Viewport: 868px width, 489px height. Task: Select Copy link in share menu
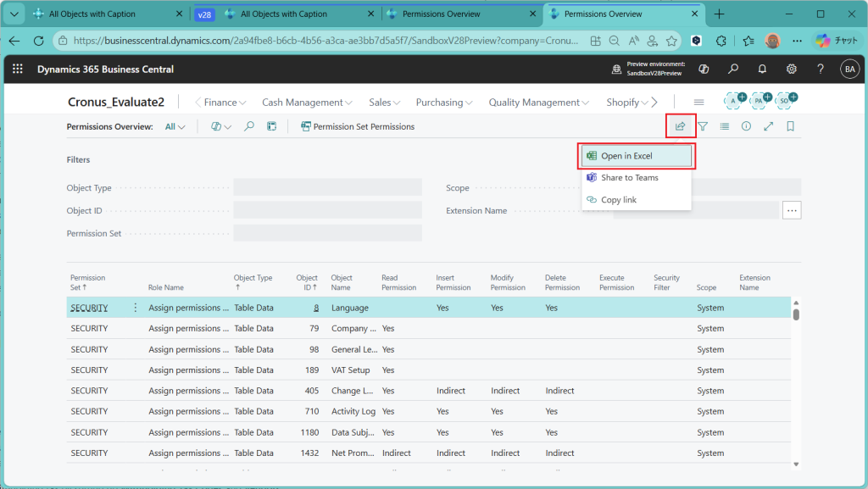pos(618,200)
